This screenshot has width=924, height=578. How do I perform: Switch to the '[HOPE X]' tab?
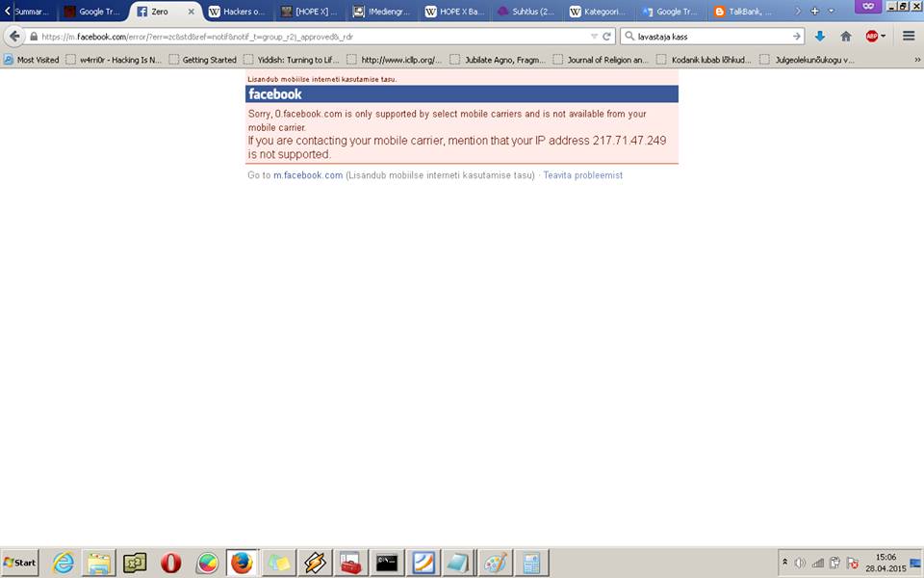[x=309, y=12]
